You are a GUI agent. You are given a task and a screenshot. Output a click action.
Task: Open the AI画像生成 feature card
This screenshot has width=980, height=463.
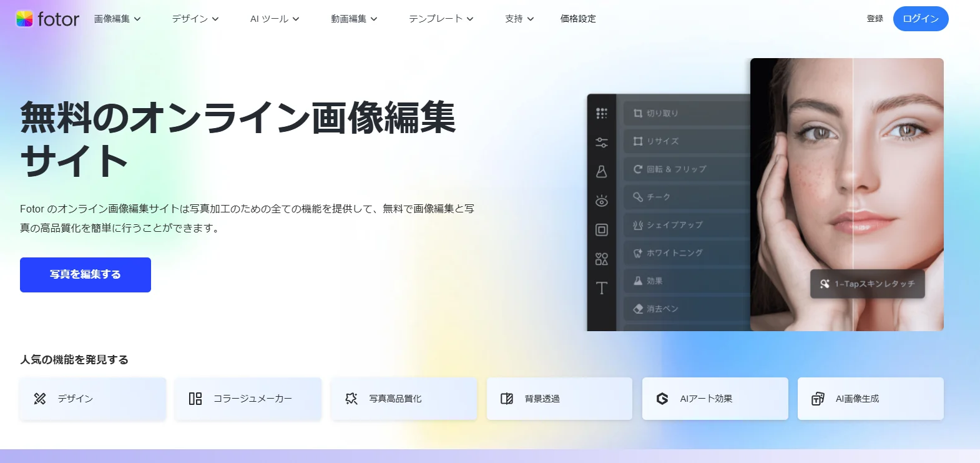click(871, 399)
